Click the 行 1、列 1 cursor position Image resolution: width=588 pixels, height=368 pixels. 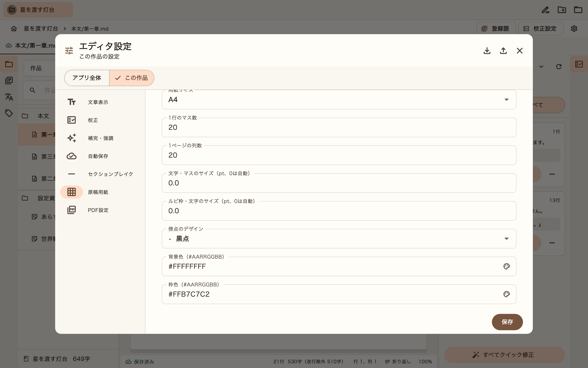click(x=365, y=362)
